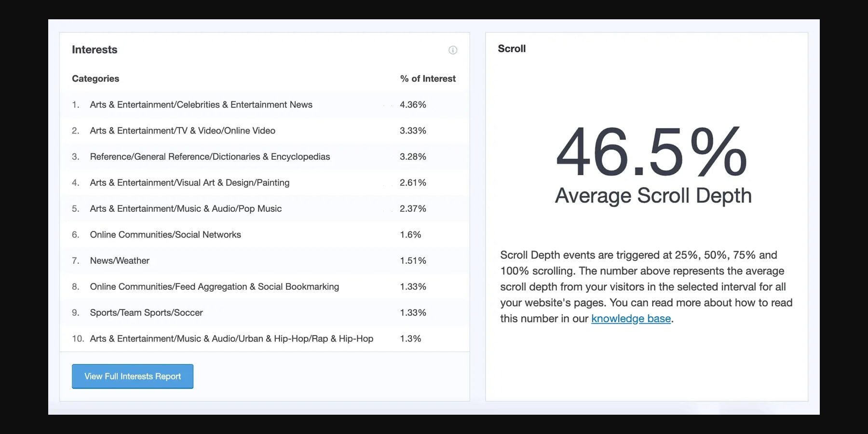Select the Celebrities & Entertainment News category row
Viewport: 868px width, 434px height.
click(201, 104)
